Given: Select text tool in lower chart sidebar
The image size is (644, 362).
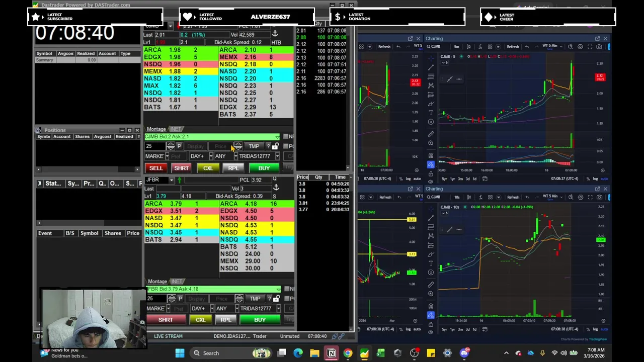Looking at the screenshot, I should pos(431,263).
